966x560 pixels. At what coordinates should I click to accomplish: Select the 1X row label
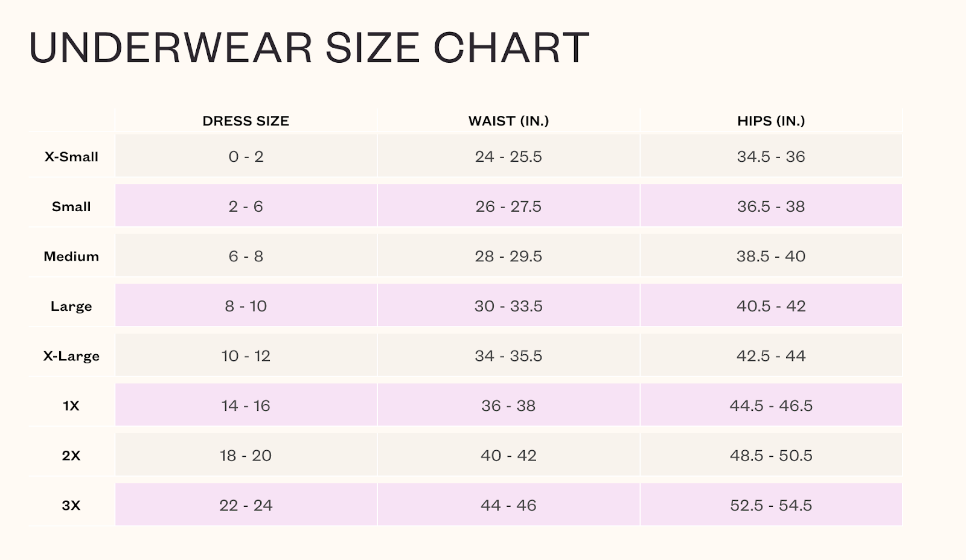pos(71,406)
